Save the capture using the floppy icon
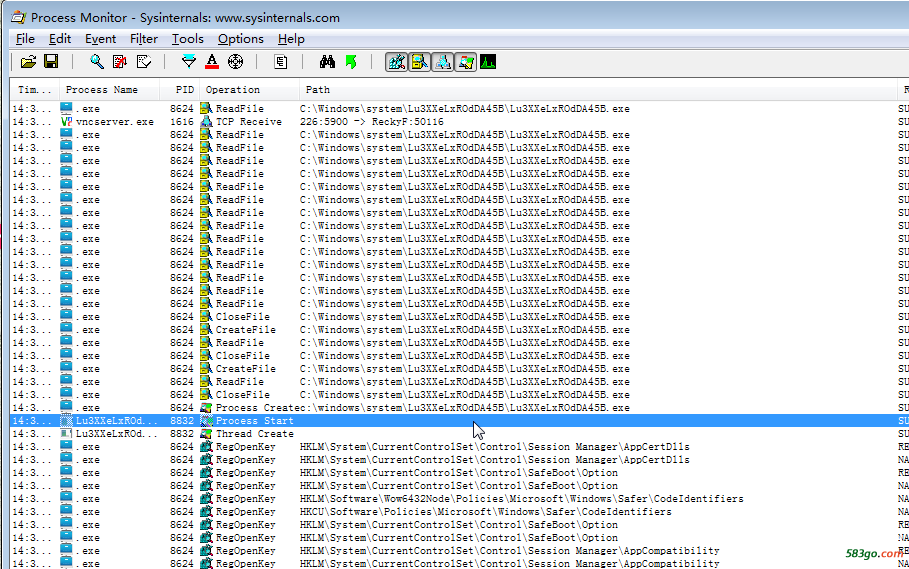909x569 pixels. tap(51, 61)
